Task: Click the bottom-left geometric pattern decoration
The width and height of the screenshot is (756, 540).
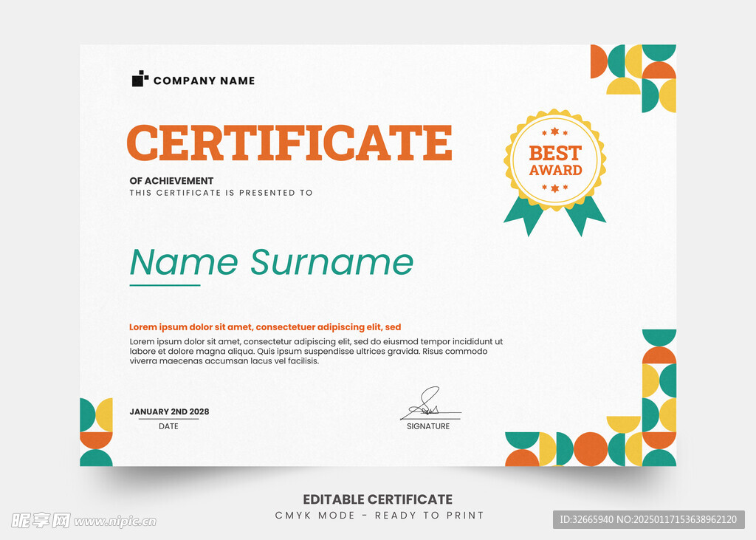Action: coord(96,432)
